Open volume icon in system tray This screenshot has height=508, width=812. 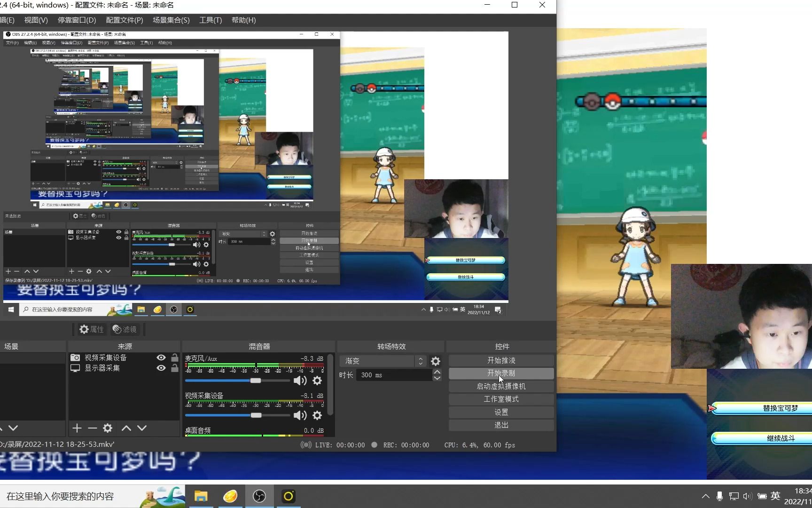[748, 496]
